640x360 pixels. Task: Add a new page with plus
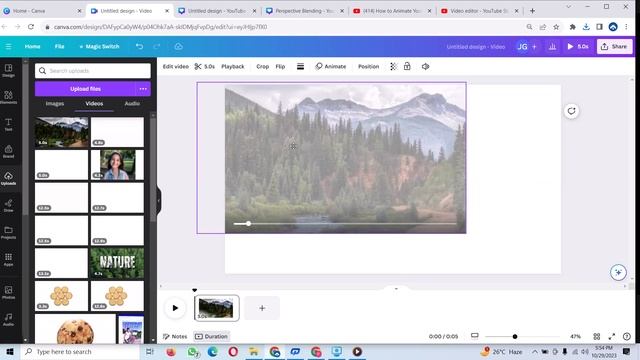click(262, 308)
